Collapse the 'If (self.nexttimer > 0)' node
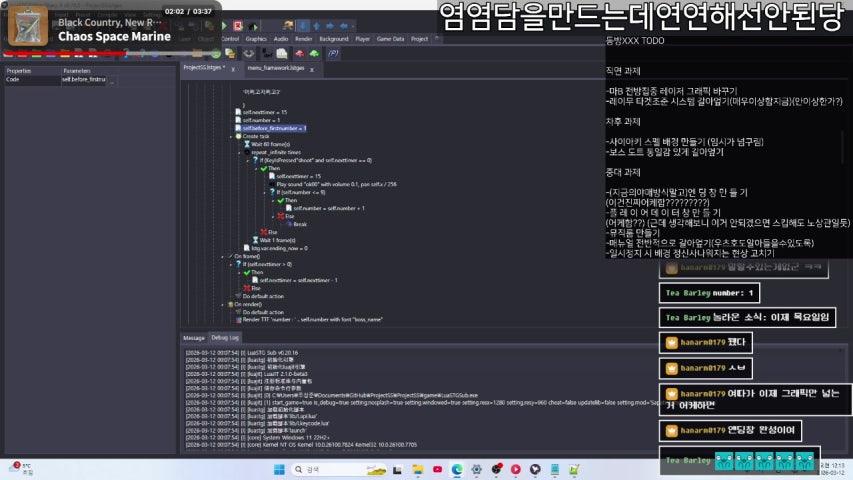The image size is (853, 480). [x=231, y=264]
